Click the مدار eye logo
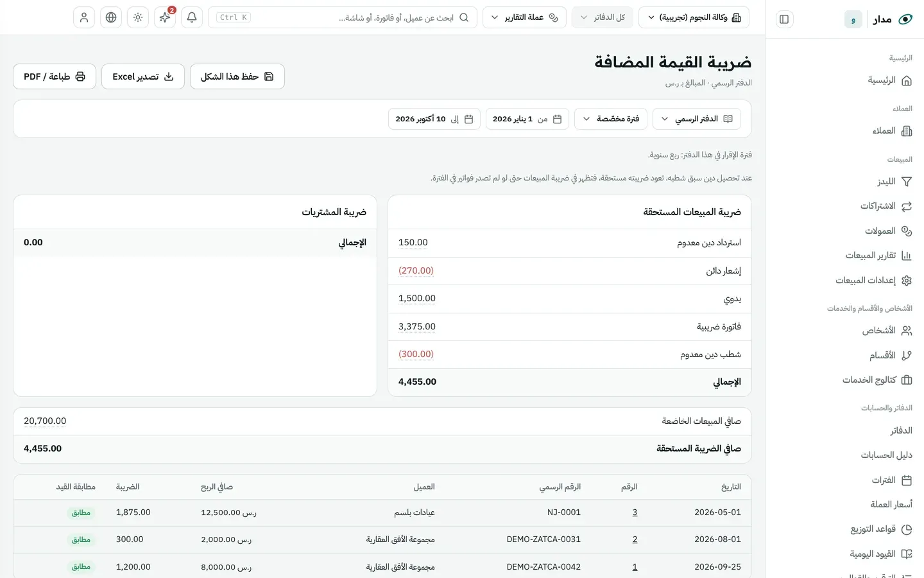 [x=905, y=19]
